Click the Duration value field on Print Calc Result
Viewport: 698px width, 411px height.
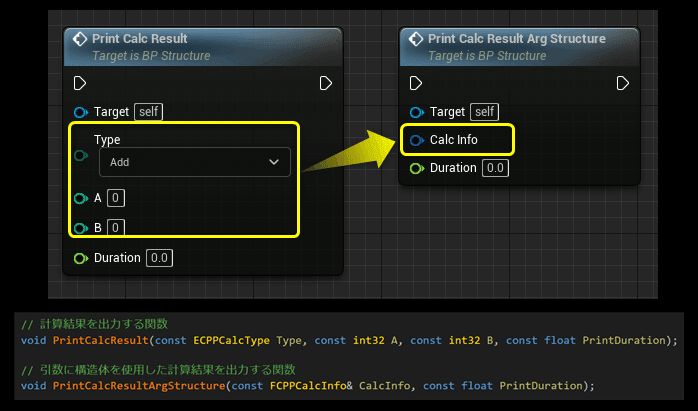point(159,258)
